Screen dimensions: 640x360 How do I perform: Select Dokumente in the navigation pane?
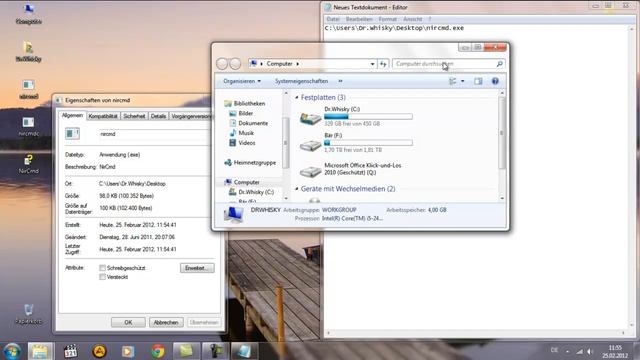click(x=253, y=123)
